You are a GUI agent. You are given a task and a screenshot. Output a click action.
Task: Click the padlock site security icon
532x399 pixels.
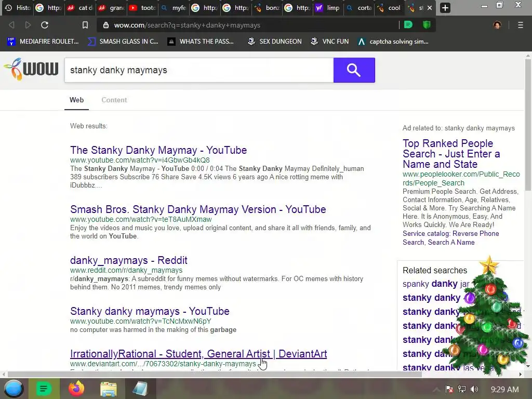pyautogui.click(x=106, y=25)
